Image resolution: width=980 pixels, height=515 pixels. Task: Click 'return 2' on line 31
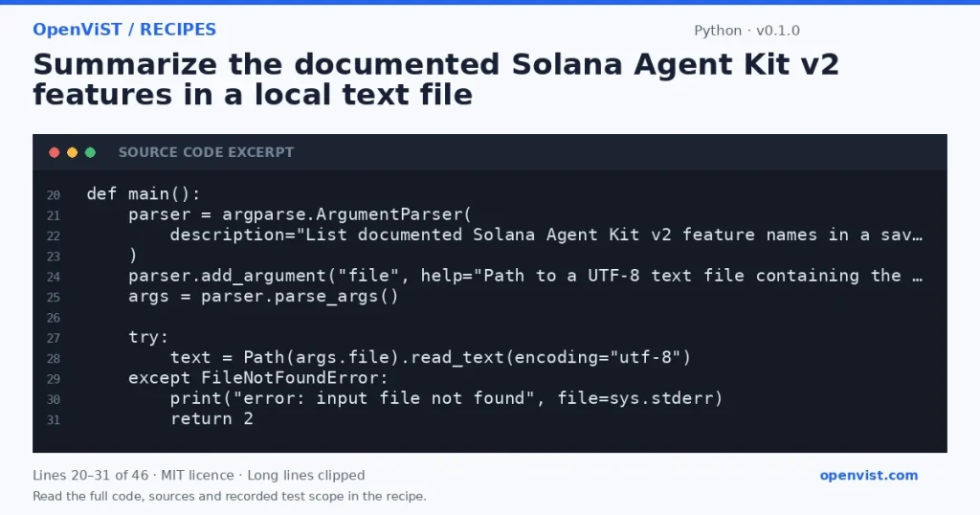[x=212, y=418]
